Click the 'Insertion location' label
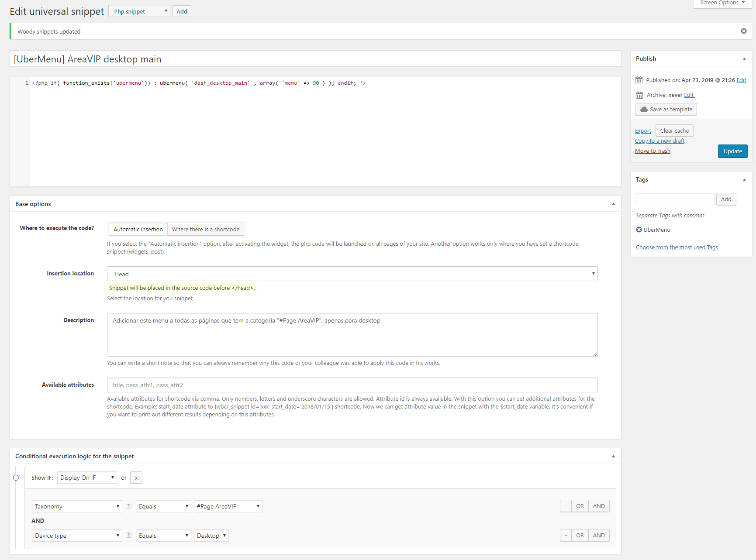Image resolution: width=756 pixels, height=560 pixels. click(x=70, y=273)
